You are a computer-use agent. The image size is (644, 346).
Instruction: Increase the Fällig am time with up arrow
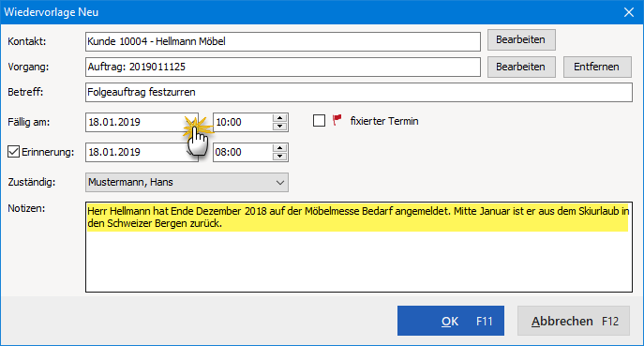point(279,118)
